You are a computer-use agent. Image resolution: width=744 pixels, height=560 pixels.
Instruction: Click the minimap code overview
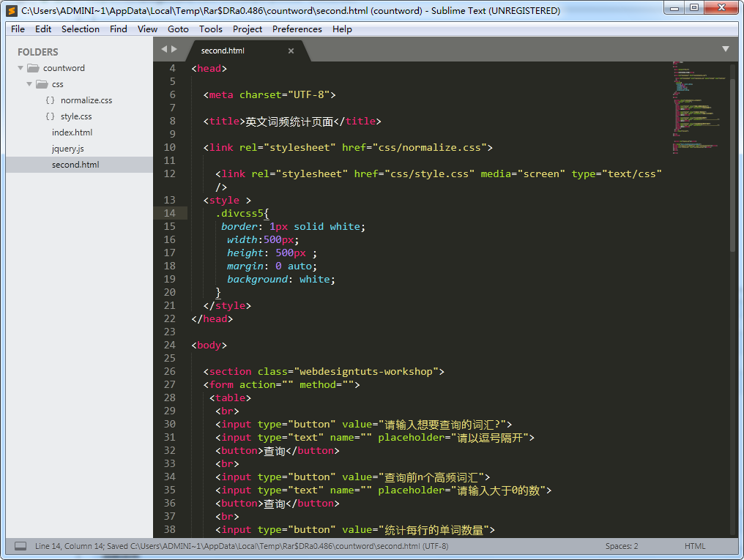click(699, 108)
